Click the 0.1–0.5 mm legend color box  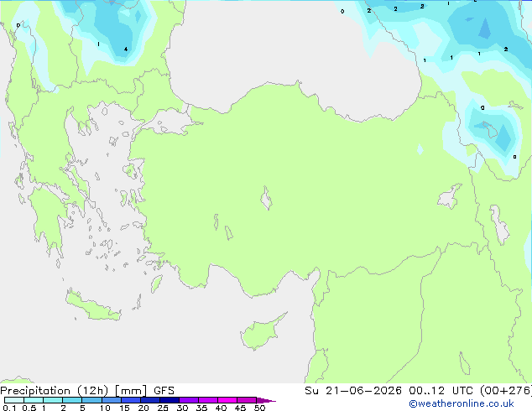pos(14,400)
